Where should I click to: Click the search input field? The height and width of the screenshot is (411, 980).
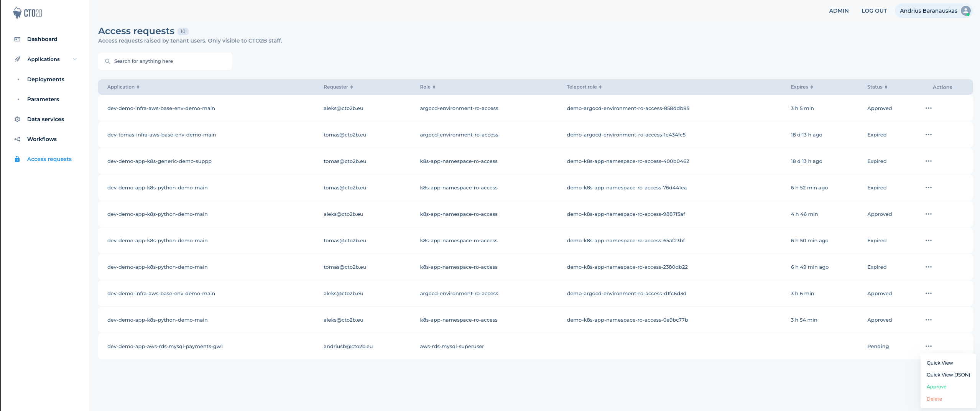click(165, 61)
